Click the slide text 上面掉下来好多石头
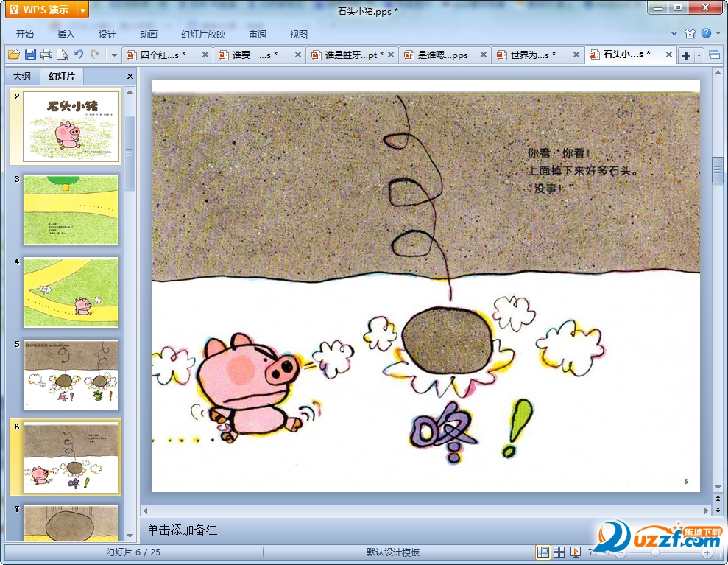This screenshot has width=728, height=565. [x=583, y=170]
